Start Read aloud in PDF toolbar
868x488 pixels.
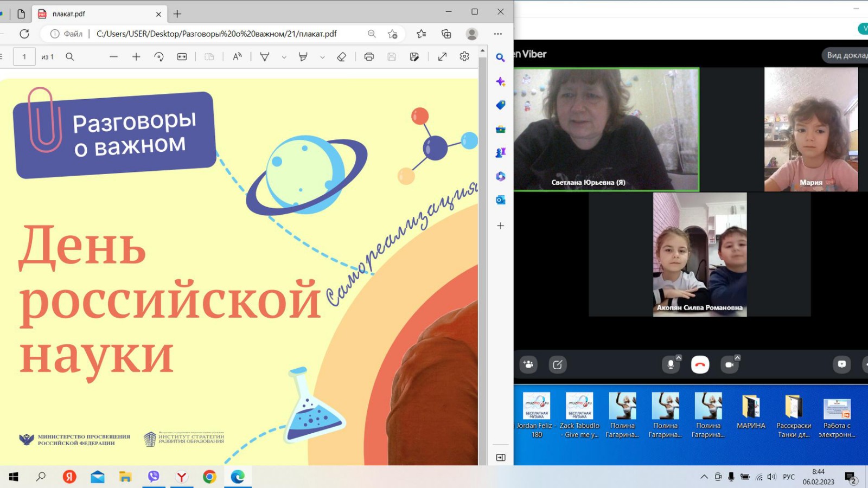pyautogui.click(x=237, y=56)
